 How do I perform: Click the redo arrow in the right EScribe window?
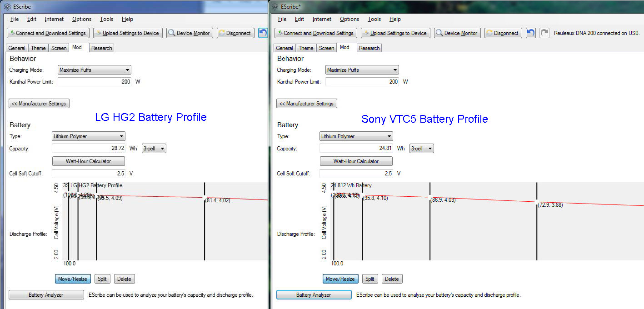544,33
